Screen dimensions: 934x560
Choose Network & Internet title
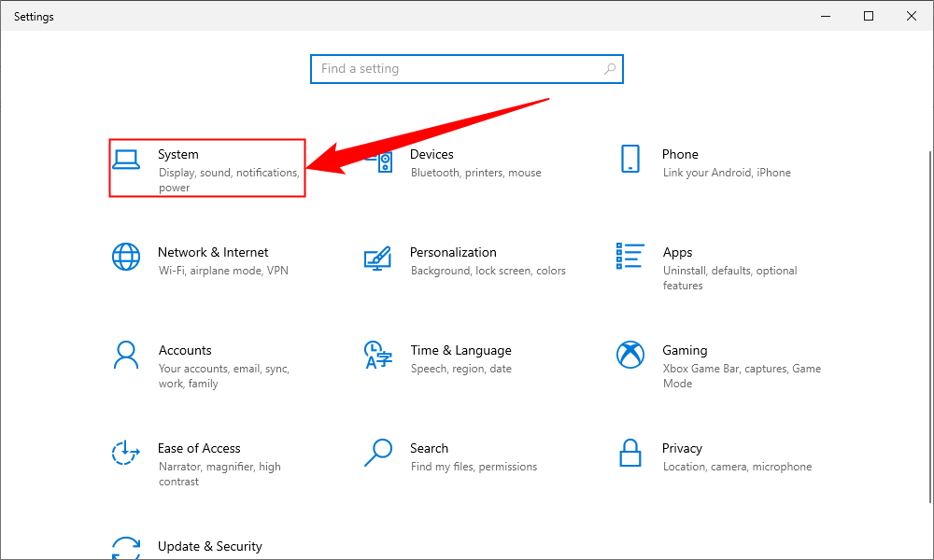(213, 252)
